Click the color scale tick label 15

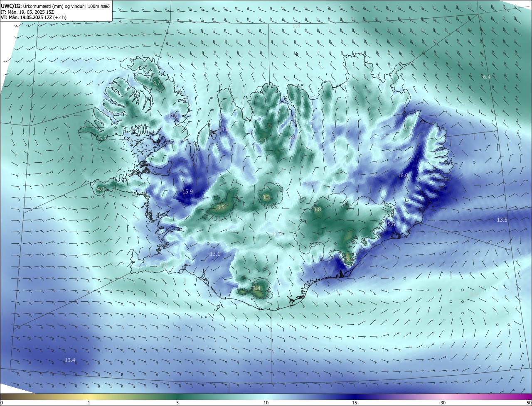click(355, 403)
